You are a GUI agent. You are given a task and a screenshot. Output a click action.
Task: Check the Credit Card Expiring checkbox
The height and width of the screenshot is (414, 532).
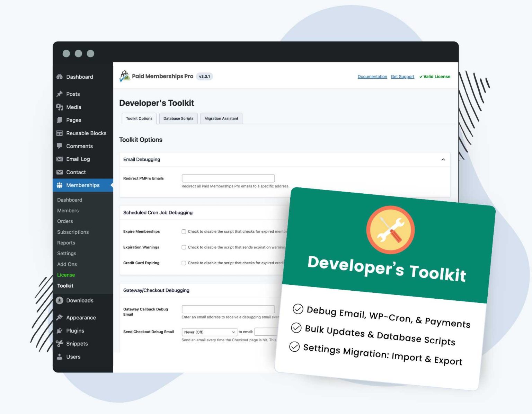pyautogui.click(x=184, y=263)
